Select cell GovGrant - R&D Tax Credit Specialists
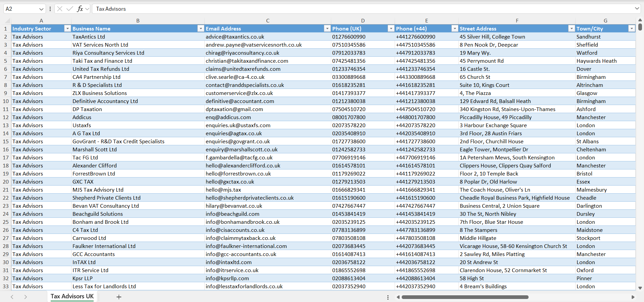The width and height of the screenshot is (644, 302). tap(138, 142)
